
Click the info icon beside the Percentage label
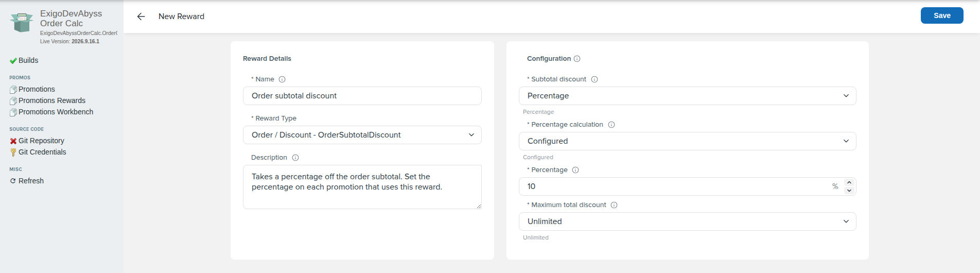(575, 170)
